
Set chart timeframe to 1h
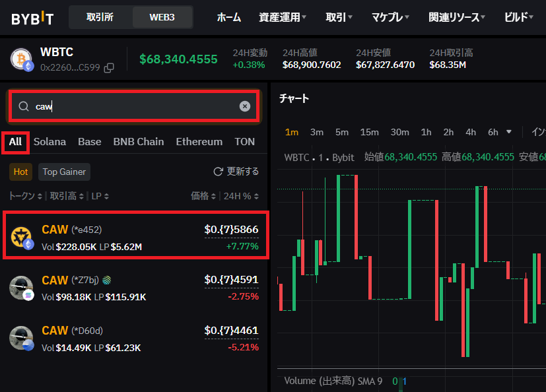click(427, 132)
